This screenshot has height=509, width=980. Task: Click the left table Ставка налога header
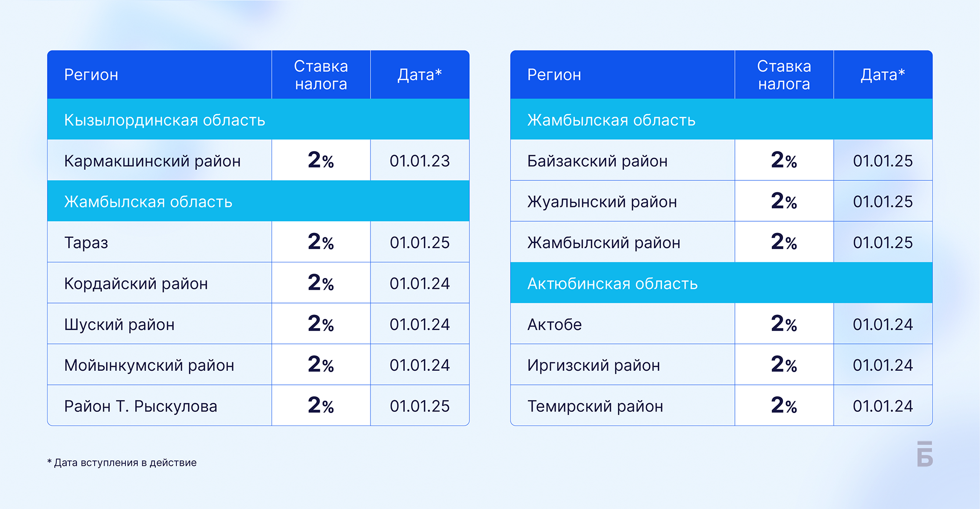[x=321, y=75]
